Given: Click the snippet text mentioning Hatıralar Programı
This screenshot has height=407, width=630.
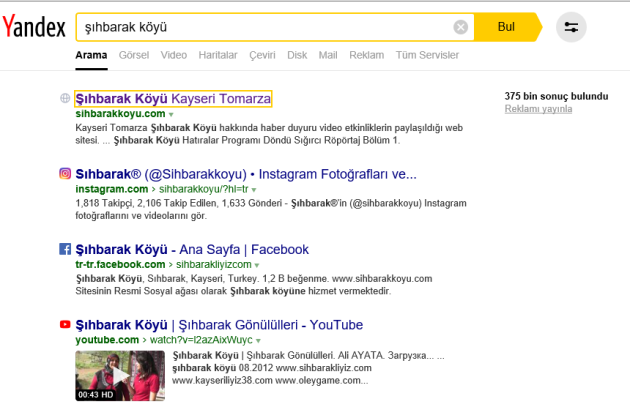Looking at the screenshot, I should [269, 134].
